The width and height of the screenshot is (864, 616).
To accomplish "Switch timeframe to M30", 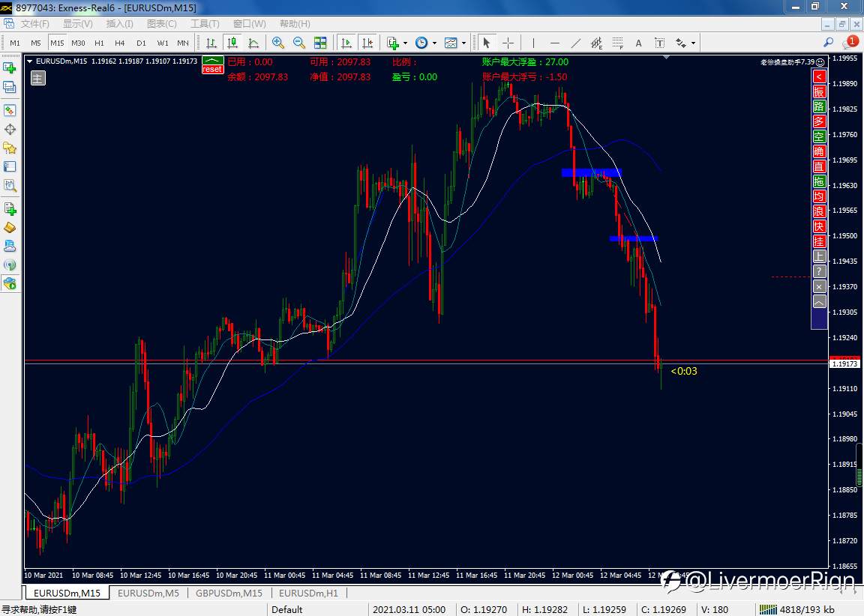I will pyautogui.click(x=78, y=43).
